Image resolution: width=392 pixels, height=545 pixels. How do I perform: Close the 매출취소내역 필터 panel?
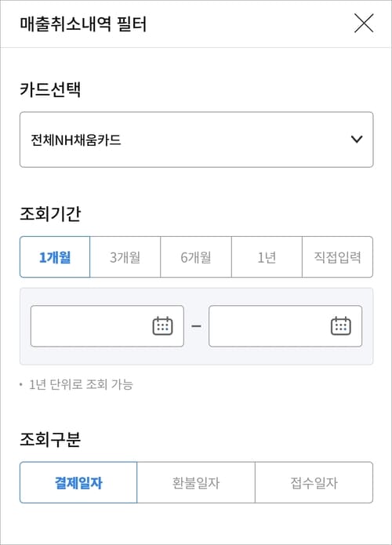coord(364,24)
